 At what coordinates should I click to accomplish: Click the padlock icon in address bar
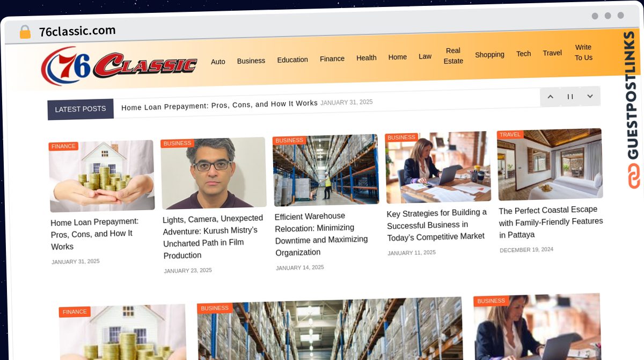(25, 32)
